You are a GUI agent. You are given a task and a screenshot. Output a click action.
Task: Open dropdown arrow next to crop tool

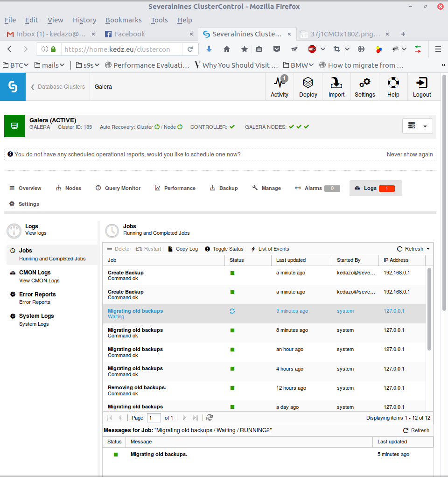[x=347, y=49]
